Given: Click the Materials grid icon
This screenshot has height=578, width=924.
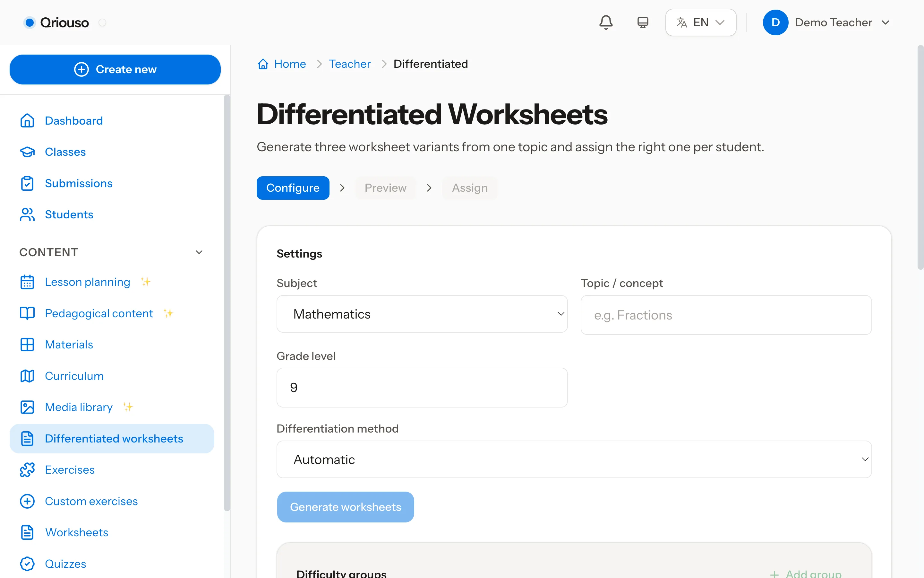Looking at the screenshot, I should coord(27,345).
